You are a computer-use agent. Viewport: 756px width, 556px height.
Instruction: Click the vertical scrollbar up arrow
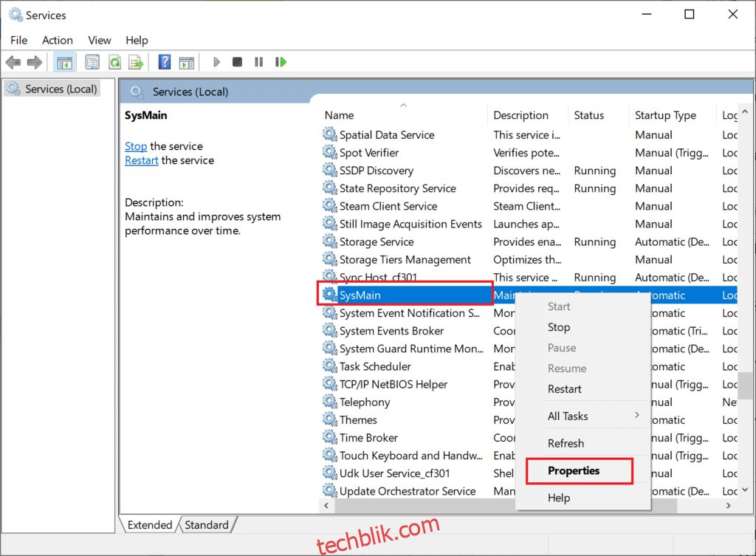pyautogui.click(x=745, y=112)
